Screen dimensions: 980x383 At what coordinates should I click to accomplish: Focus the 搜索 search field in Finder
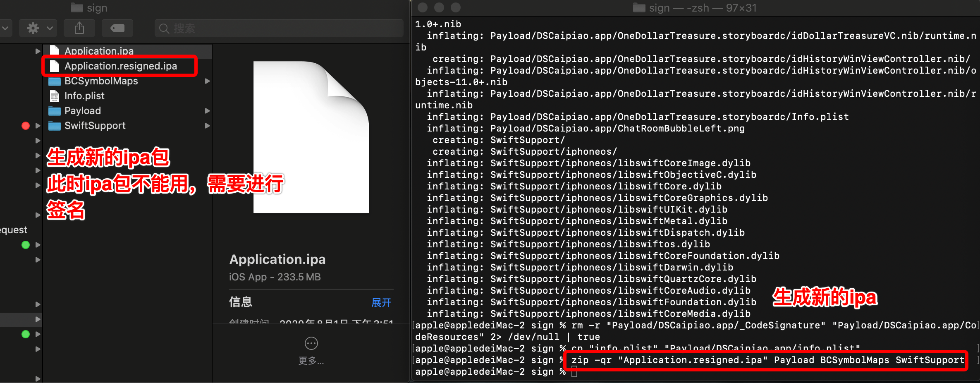[279, 28]
